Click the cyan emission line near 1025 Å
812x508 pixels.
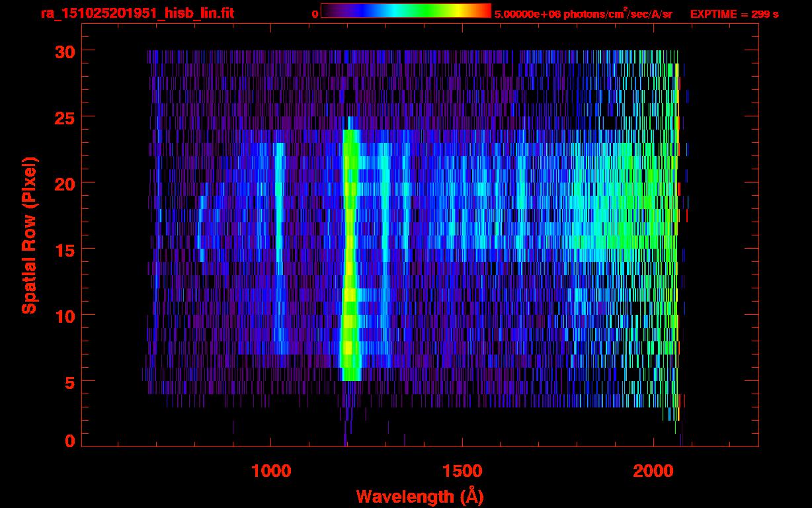point(279,248)
